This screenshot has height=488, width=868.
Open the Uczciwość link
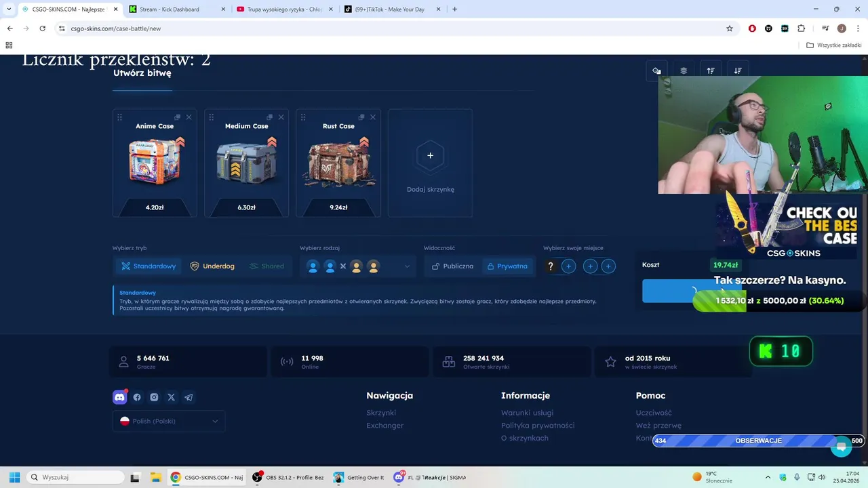[x=654, y=413]
